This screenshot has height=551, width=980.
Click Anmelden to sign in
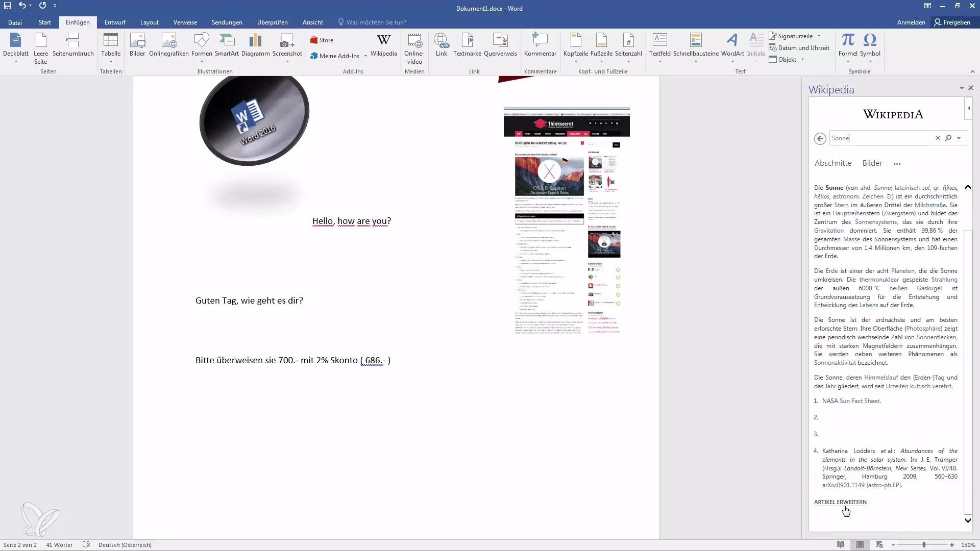point(911,22)
